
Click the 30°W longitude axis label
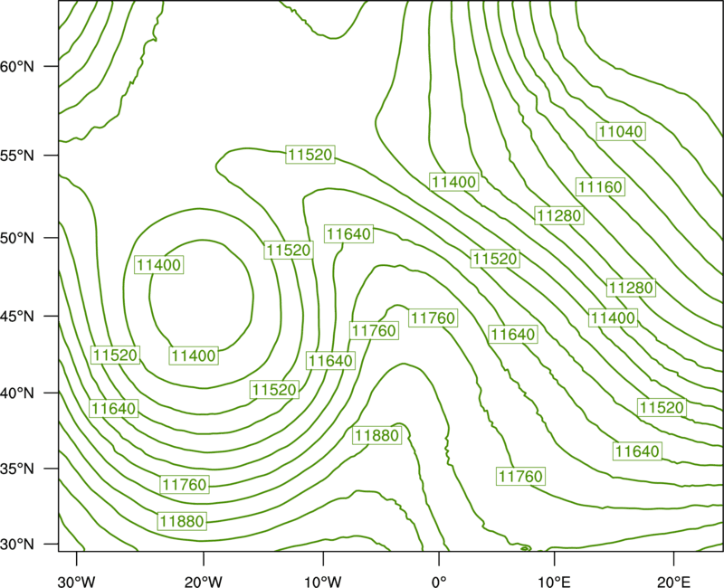(77, 582)
